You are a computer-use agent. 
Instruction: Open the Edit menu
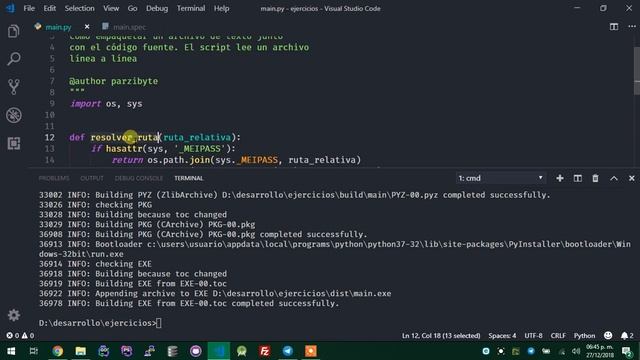[49, 8]
